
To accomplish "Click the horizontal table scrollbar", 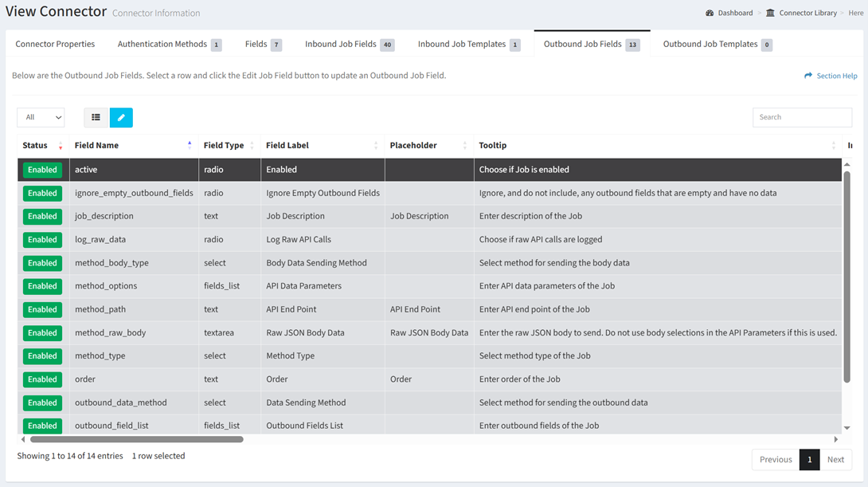I will [x=136, y=439].
